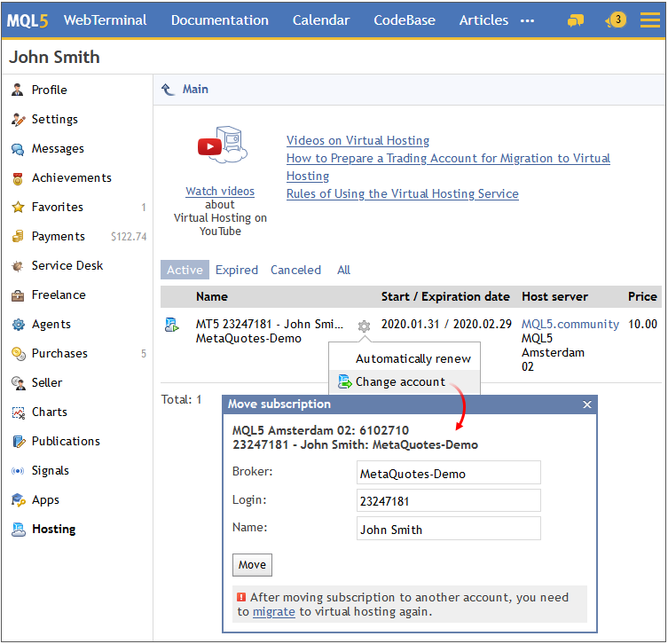Switch to the Canceled tab
This screenshot has height=644, width=668.
tap(295, 270)
